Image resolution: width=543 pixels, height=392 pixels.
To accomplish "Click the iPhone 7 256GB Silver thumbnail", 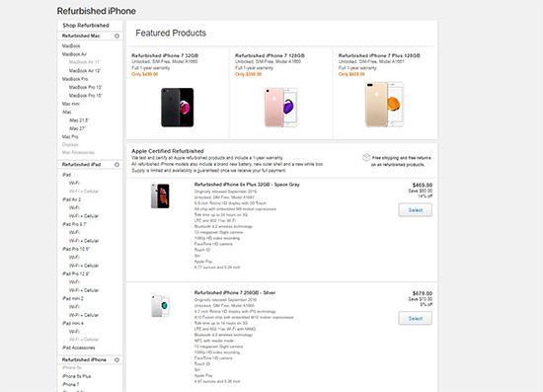I will click(160, 305).
